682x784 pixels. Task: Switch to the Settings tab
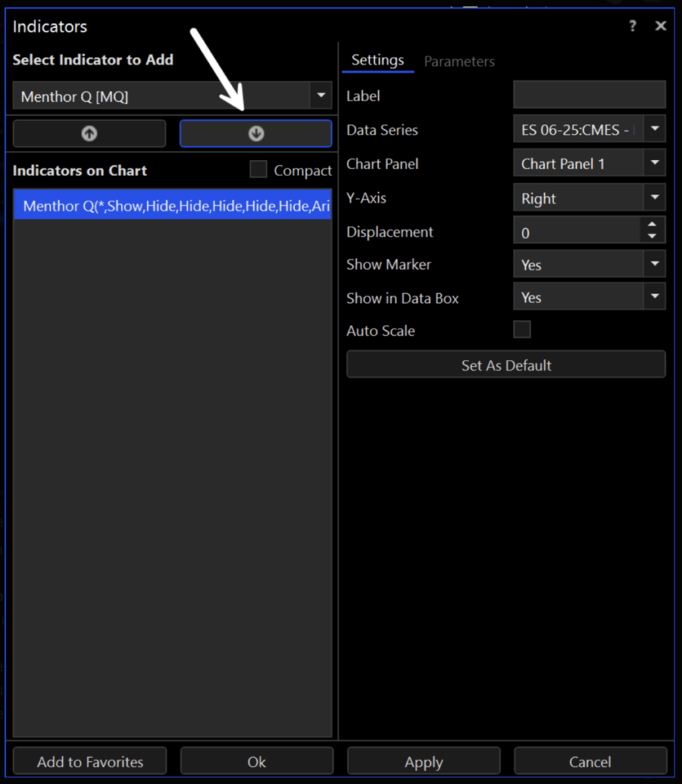click(377, 60)
